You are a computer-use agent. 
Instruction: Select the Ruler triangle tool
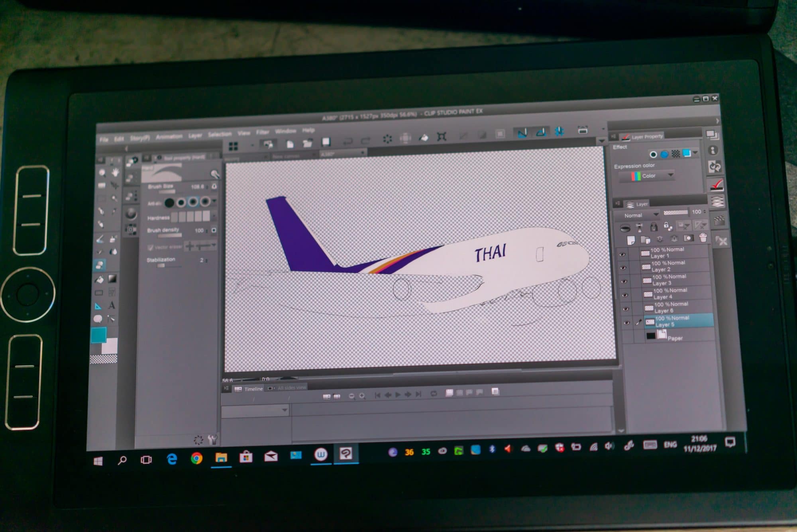(x=98, y=306)
